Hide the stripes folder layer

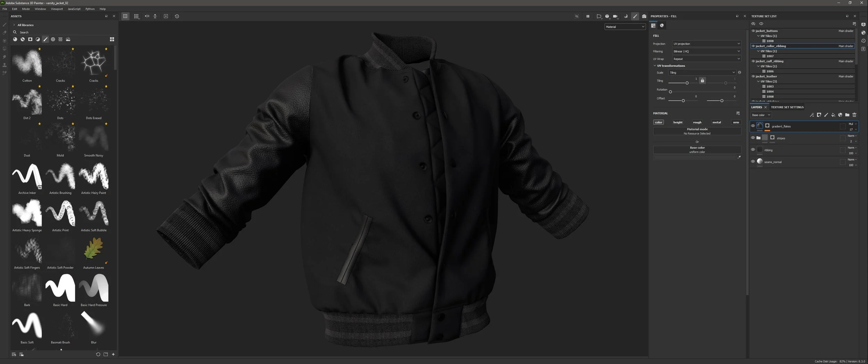[x=753, y=138]
